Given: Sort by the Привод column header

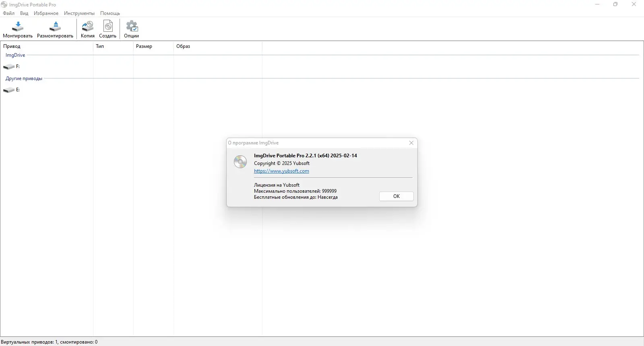Looking at the screenshot, I should pyautogui.click(x=47, y=46).
